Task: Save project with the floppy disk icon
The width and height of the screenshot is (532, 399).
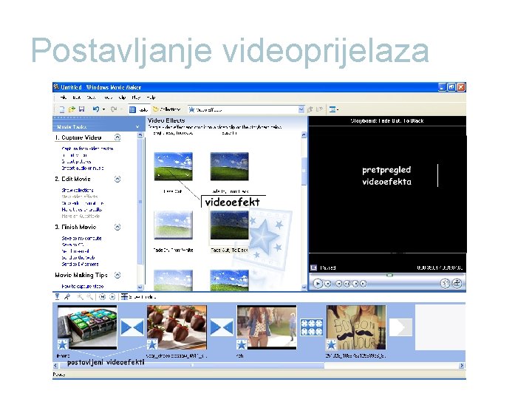Action: [81, 109]
